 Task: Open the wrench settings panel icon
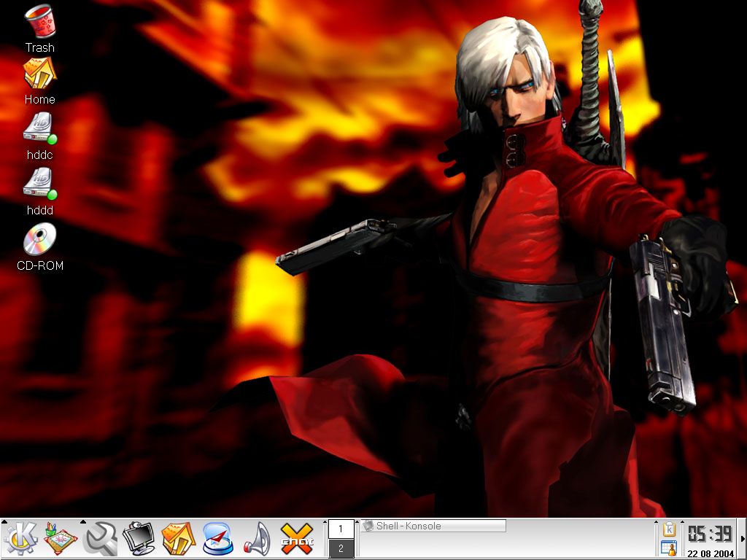tap(101, 539)
